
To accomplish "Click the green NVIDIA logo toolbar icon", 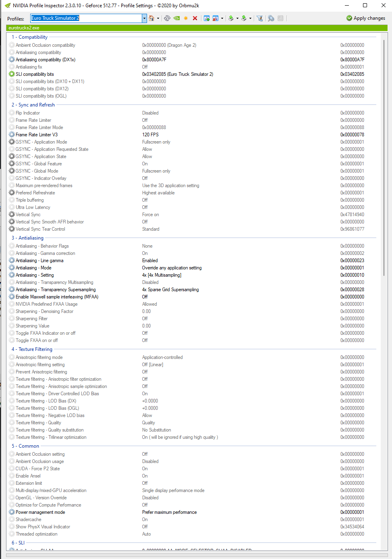I will [176, 18].
